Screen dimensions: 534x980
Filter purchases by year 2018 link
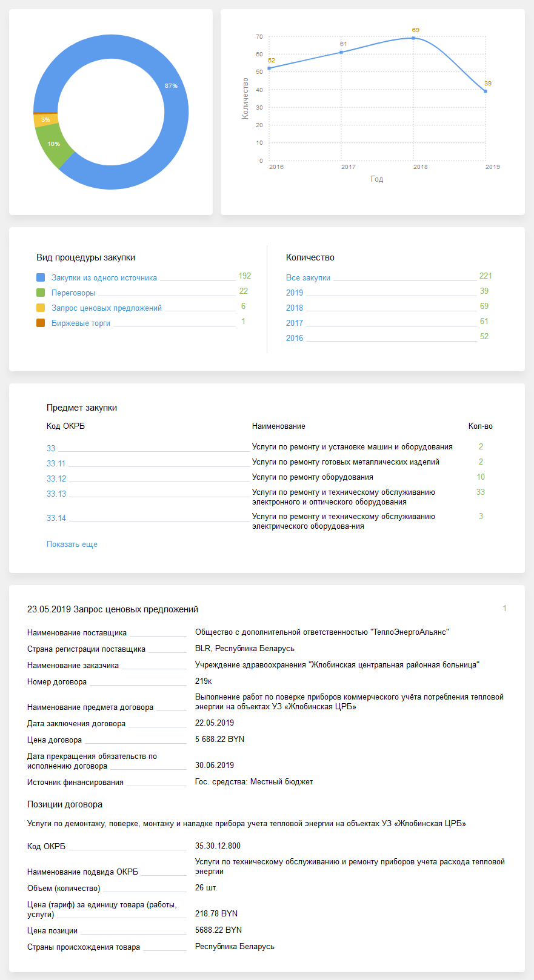click(295, 308)
